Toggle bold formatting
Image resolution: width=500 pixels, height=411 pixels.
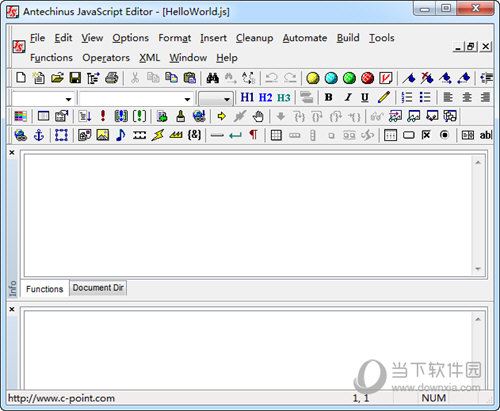328,97
